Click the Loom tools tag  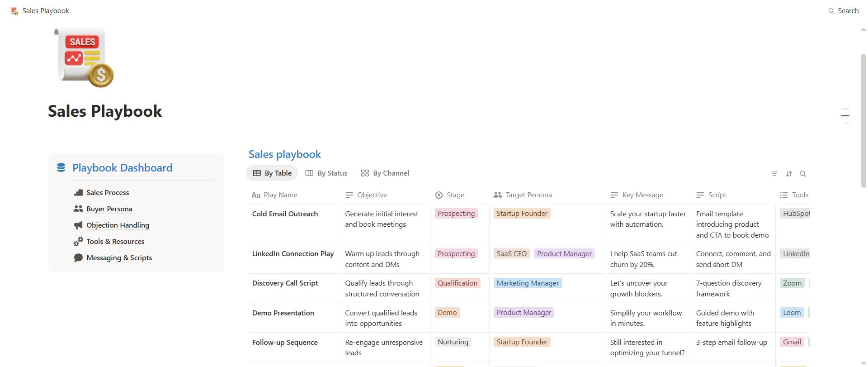[792, 313]
